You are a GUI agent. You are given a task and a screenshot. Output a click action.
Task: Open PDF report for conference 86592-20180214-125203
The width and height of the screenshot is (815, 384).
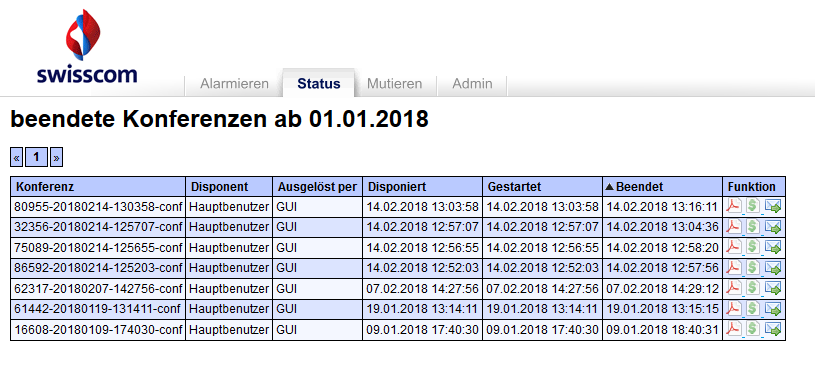point(733,268)
